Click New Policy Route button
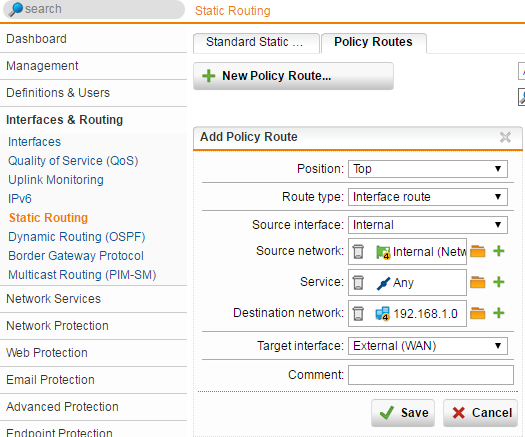The image size is (525, 437). point(293,76)
